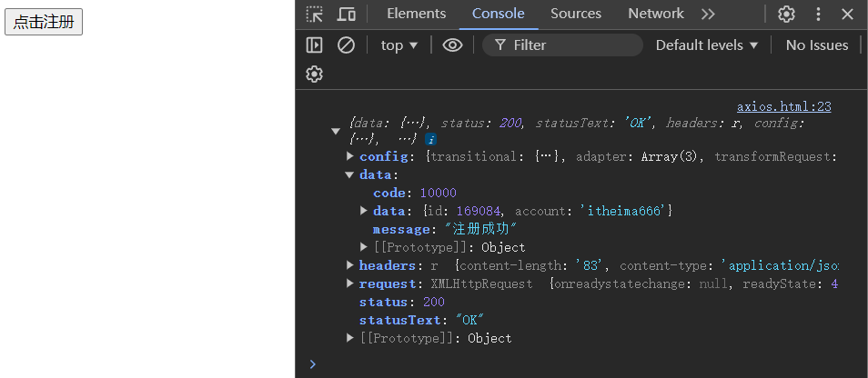Create live expression with the eye icon
Viewport: 868px width, 378px height.
pyautogui.click(x=452, y=45)
